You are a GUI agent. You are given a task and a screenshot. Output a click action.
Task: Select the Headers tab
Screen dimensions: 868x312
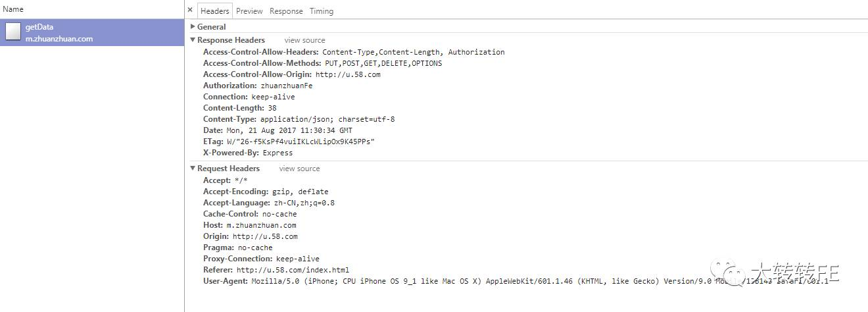pos(215,11)
